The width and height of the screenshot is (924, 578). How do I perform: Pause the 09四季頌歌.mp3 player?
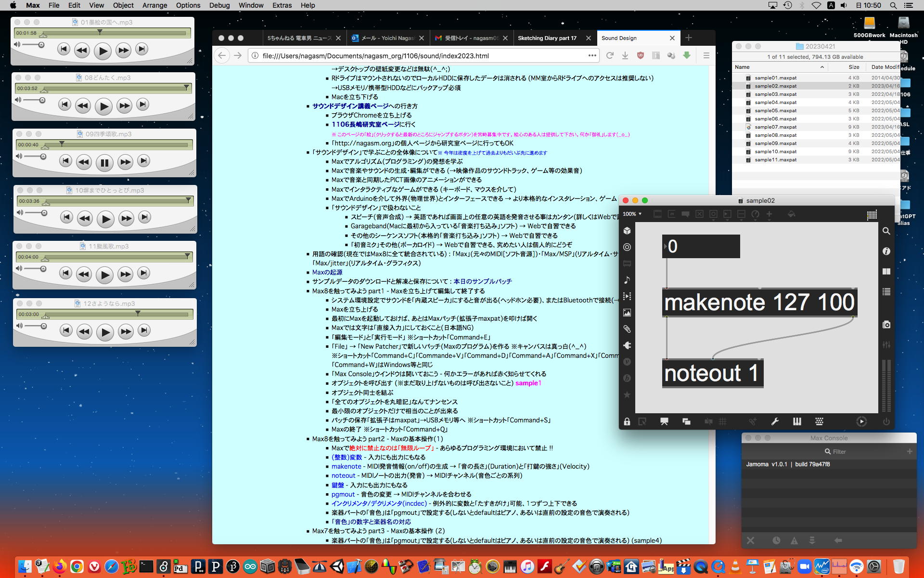tap(104, 163)
